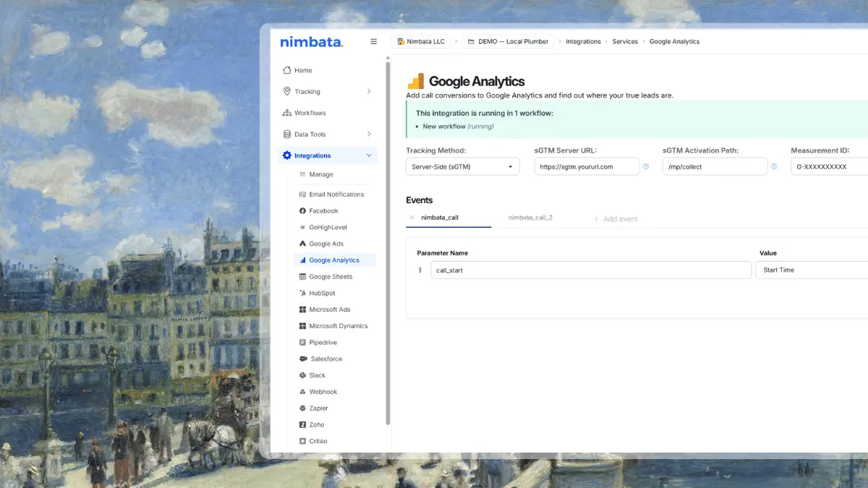Select Criteo in the integrations list
868x488 pixels.
(x=318, y=441)
